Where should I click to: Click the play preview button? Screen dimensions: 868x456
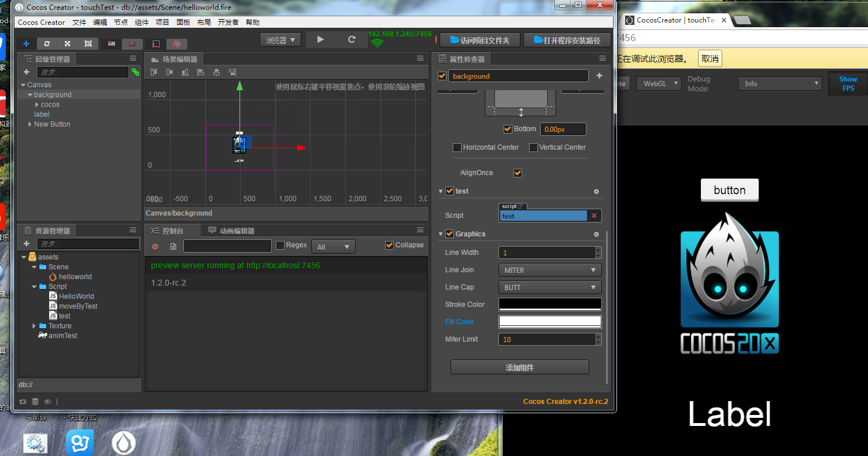[320, 39]
